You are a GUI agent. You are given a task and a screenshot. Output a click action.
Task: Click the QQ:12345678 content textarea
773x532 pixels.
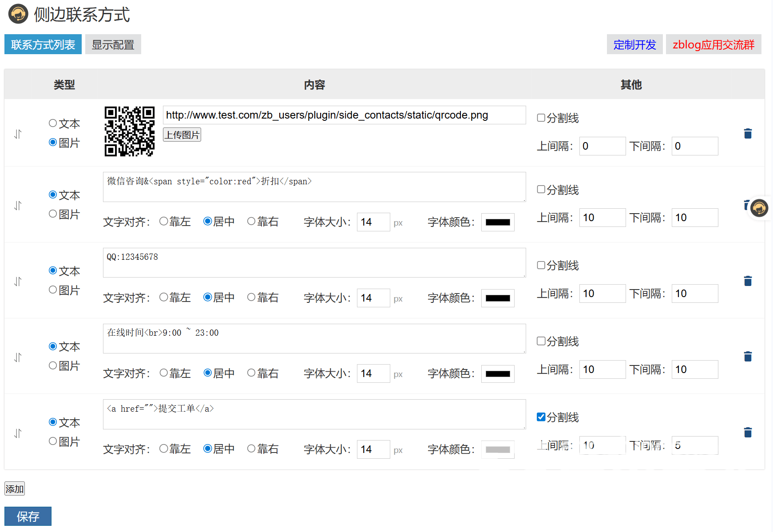(x=314, y=263)
